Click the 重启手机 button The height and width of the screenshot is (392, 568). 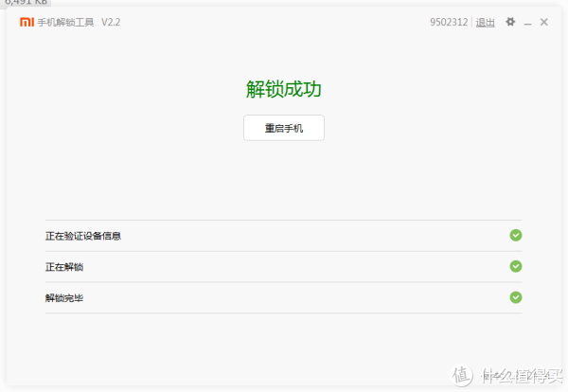[284, 128]
